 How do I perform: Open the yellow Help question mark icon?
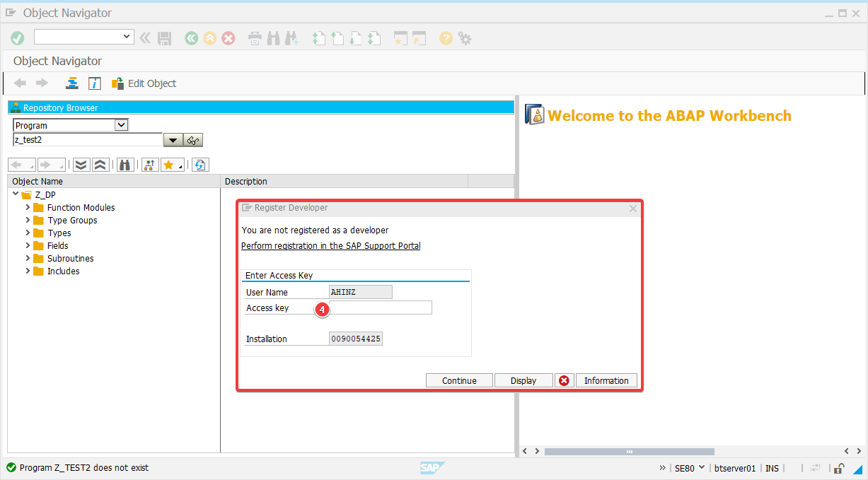pyautogui.click(x=445, y=38)
